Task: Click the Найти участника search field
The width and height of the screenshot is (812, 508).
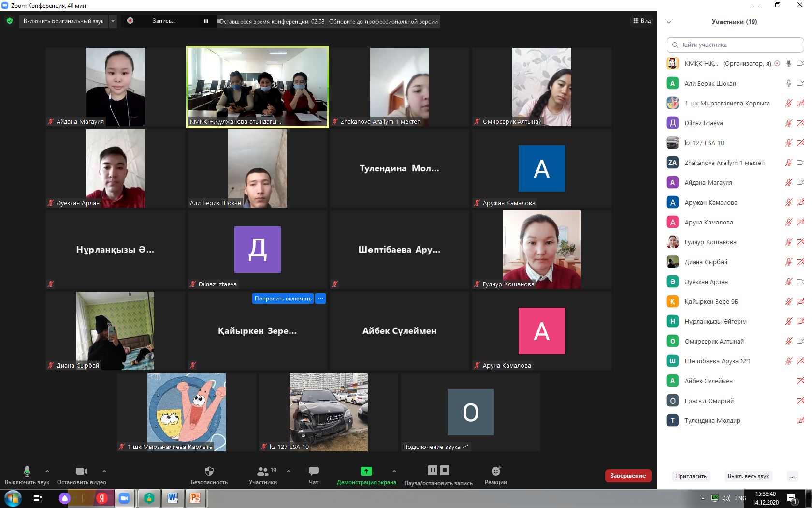Action: pyautogui.click(x=735, y=45)
